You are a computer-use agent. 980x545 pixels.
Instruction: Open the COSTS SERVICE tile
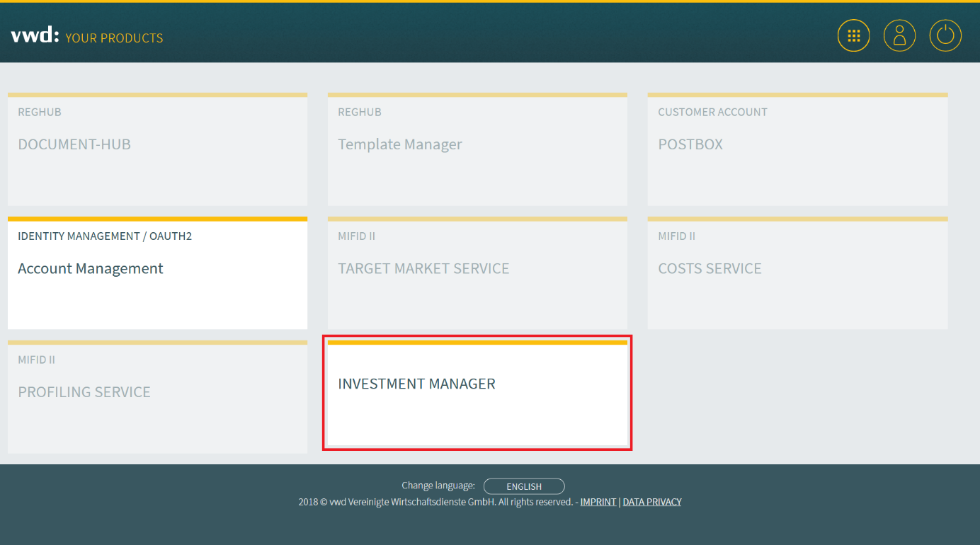pyautogui.click(x=797, y=274)
